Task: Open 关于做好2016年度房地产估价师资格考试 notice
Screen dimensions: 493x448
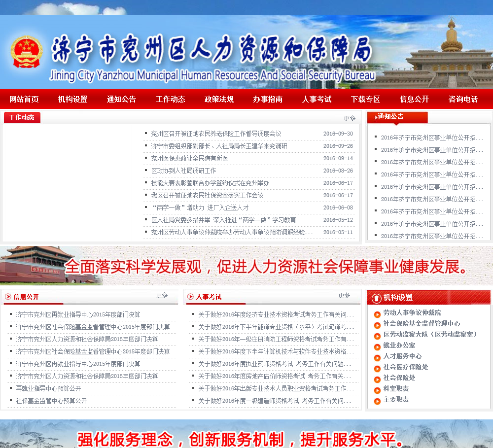Action: (x=275, y=376)
